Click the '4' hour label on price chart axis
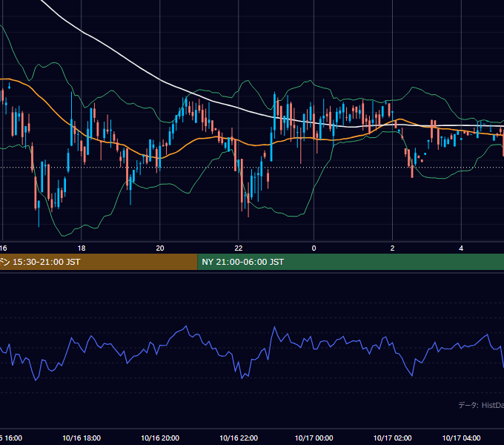Image resolution: width=504 pixels, height=445 pixels. click(461, 248)
